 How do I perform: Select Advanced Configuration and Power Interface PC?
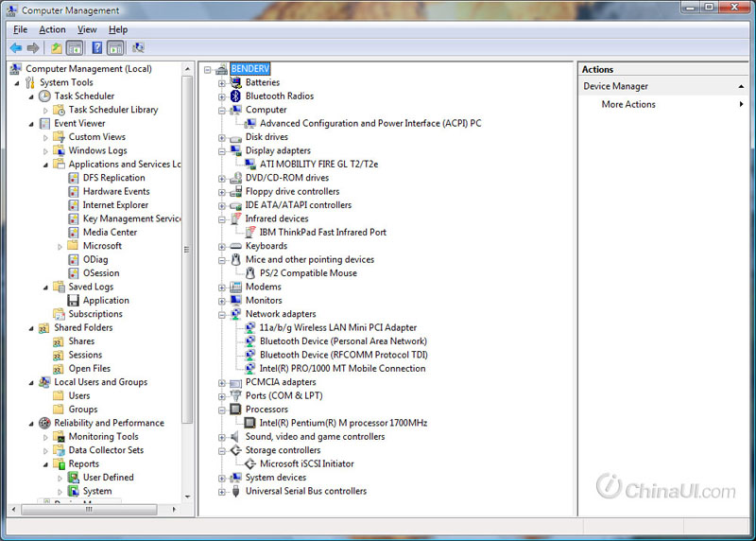point(370,124)
